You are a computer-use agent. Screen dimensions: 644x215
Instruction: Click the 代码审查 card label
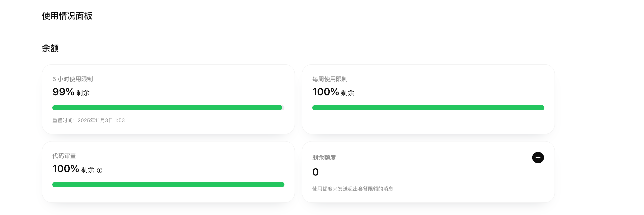click(x=64, y=156)
